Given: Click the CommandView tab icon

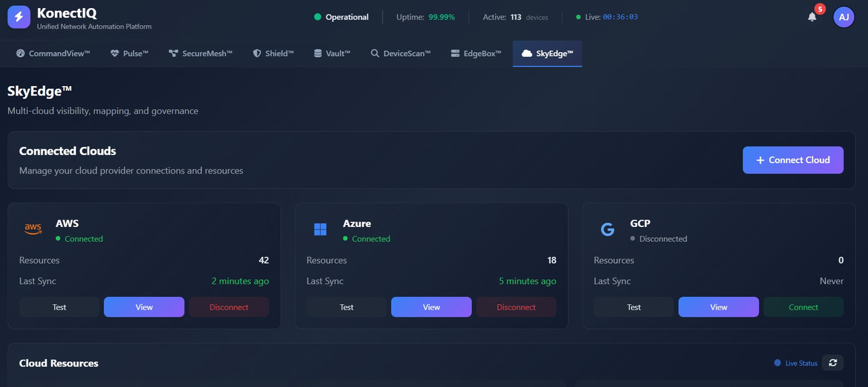Looking at the screenshot, I should (20, 54).
